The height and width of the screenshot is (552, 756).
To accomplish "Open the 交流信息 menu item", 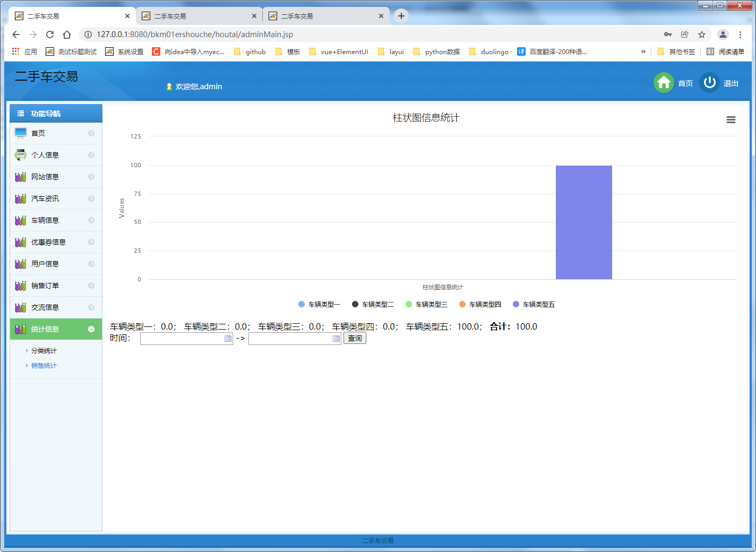I will 56,307.
